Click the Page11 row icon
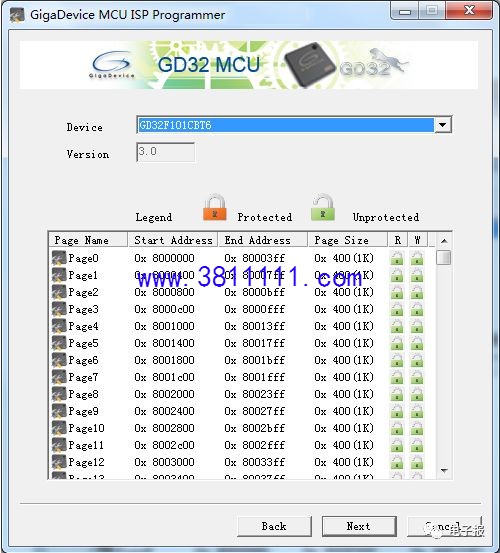This screenshot has width=500, height=553. tap(59, 445)
